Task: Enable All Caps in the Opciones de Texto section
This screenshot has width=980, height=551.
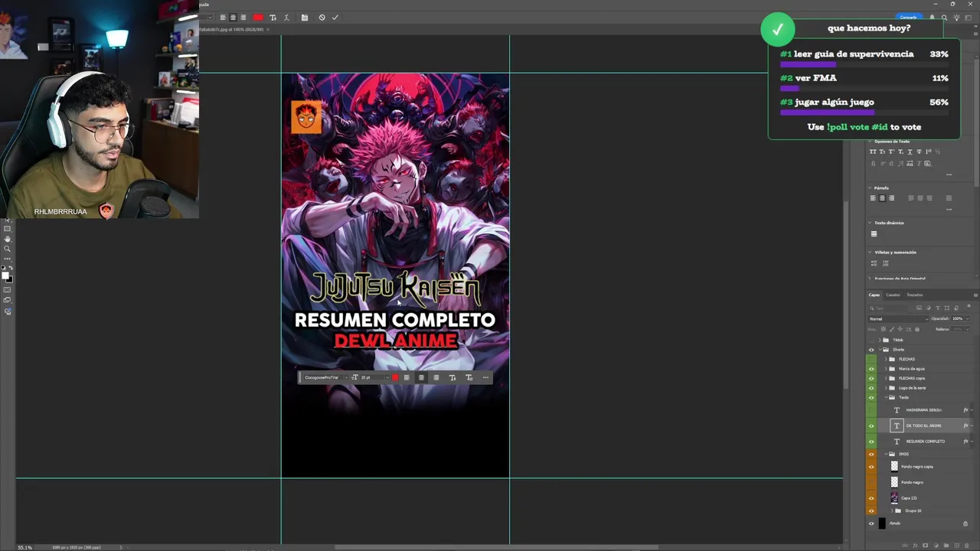Action: (873, 152)
